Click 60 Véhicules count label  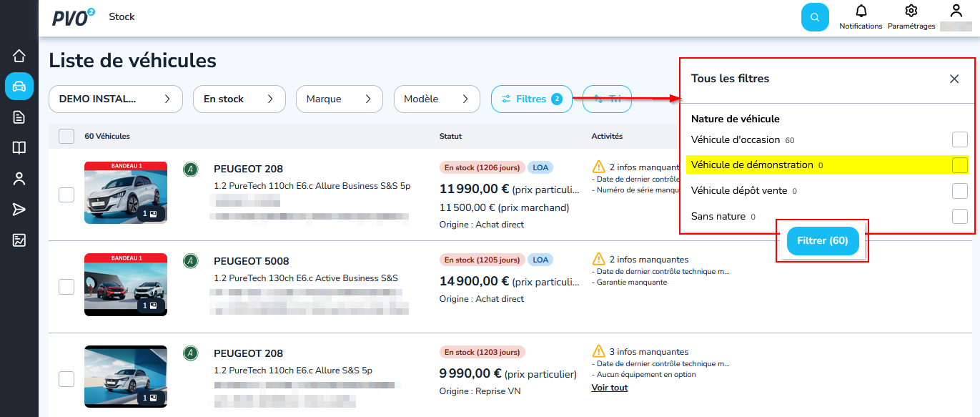pos(107,136)
